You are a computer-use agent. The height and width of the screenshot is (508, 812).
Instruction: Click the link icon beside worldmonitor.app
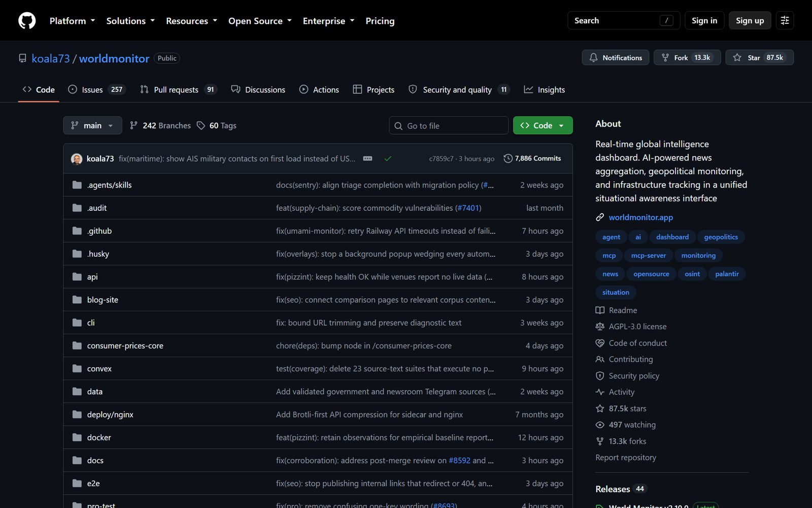600,217
